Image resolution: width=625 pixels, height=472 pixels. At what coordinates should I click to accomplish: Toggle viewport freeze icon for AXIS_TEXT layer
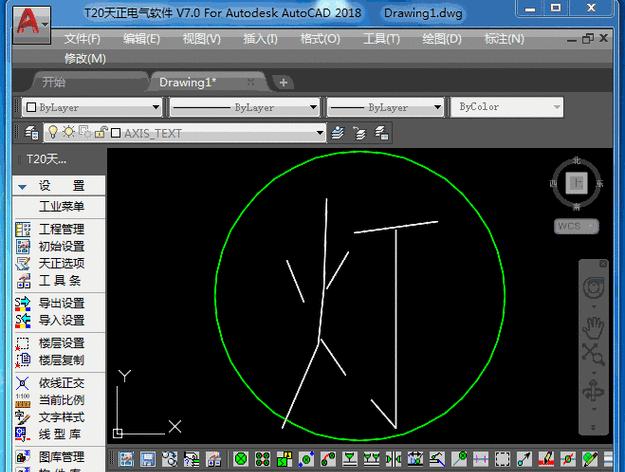click(85, 132)
